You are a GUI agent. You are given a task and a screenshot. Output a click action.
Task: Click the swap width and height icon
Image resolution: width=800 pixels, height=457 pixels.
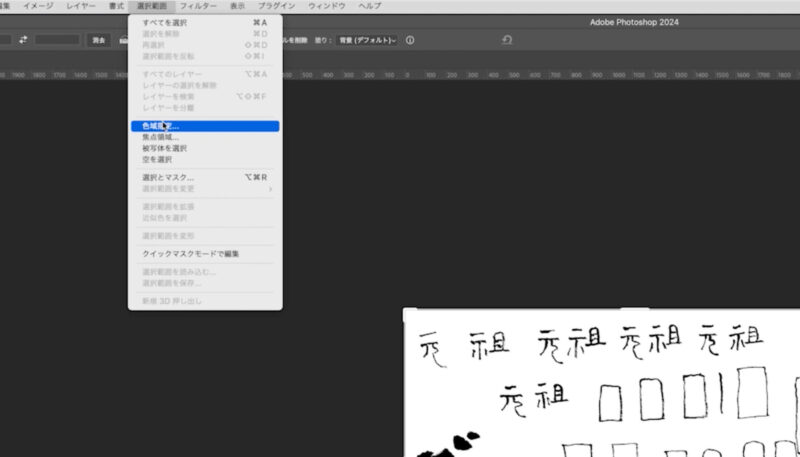point(23,40)
